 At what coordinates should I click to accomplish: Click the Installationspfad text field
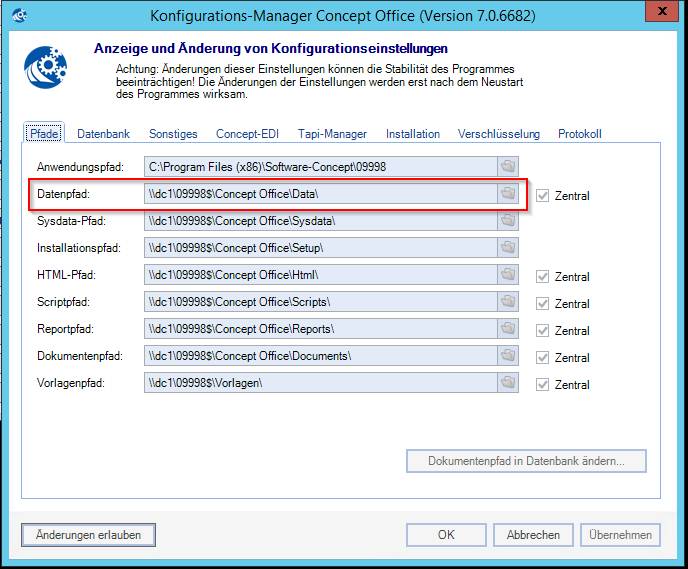point(321,247)
